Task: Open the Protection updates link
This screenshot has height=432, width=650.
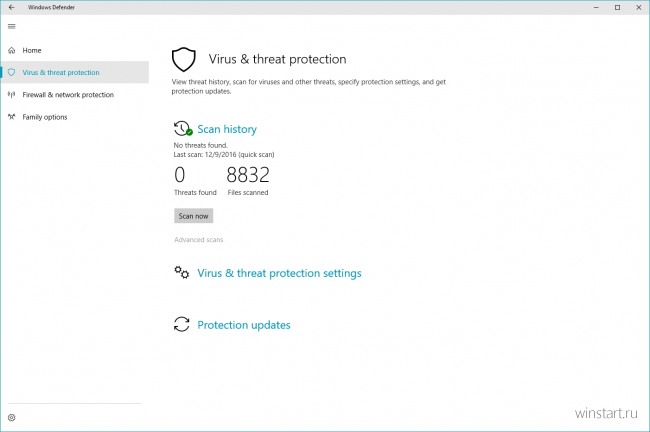Action: (x=244, y=325)
